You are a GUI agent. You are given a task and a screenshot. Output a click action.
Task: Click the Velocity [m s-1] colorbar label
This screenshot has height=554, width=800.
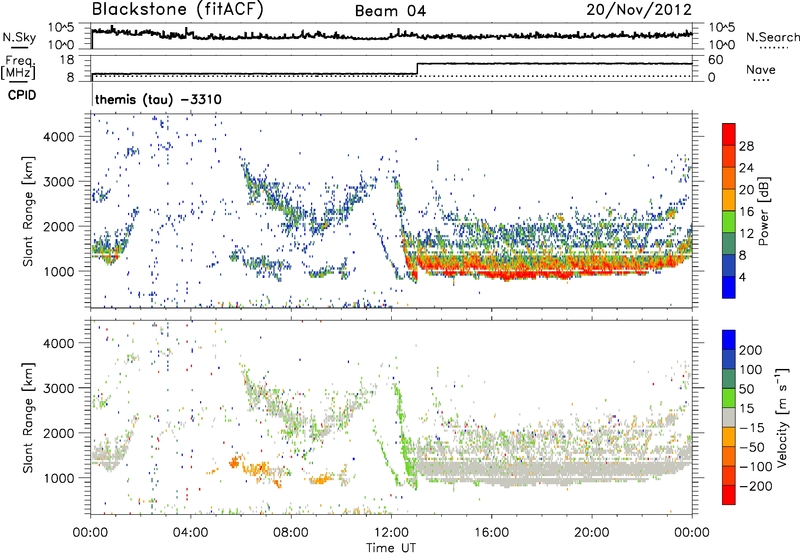coord(782,417)
